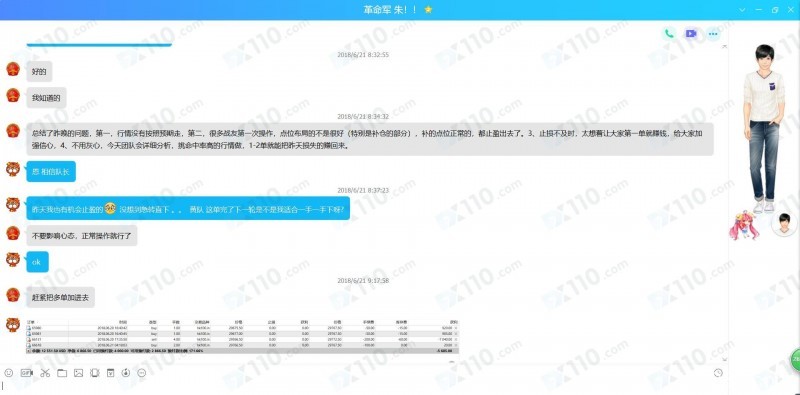800x395 pixels.
Task: Select the long '总结了昨晚的问题' message
Action: (x=370, y=139)
